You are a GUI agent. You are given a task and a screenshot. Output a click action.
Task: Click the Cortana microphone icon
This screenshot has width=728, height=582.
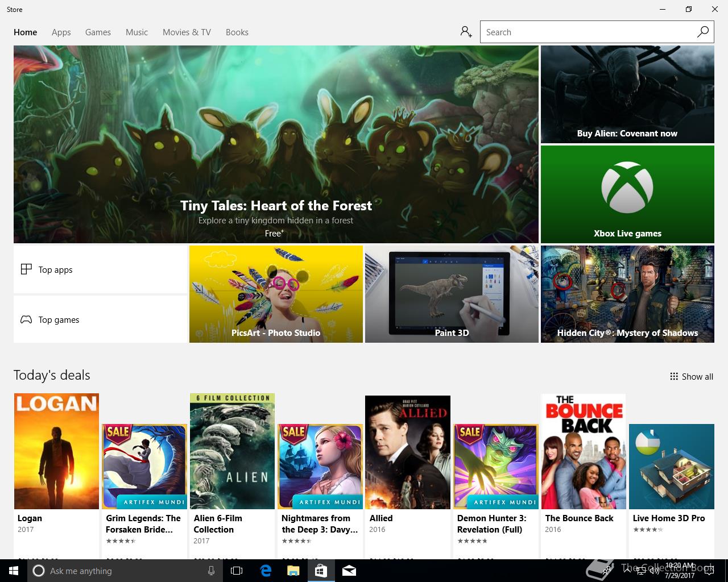pos(211,571)
